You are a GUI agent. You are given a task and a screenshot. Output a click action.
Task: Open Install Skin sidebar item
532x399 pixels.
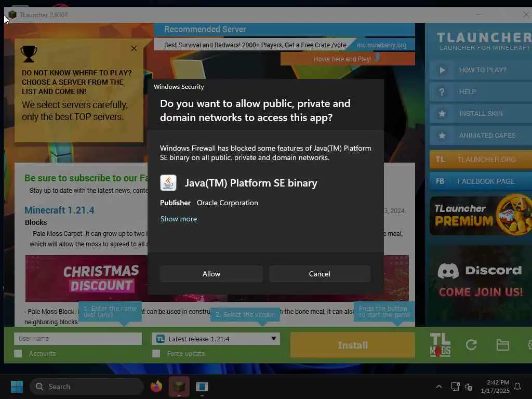coord(481,114)
